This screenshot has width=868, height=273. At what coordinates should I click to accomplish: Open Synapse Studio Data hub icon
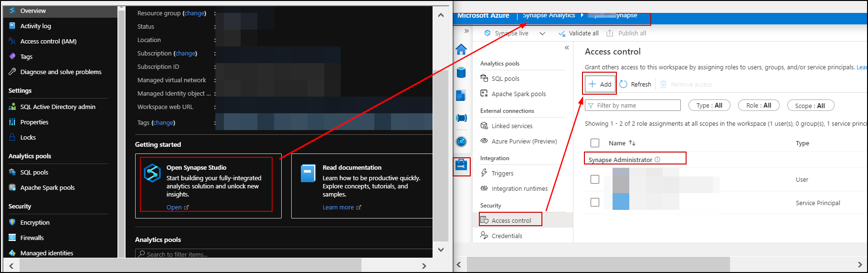point(461,72)
